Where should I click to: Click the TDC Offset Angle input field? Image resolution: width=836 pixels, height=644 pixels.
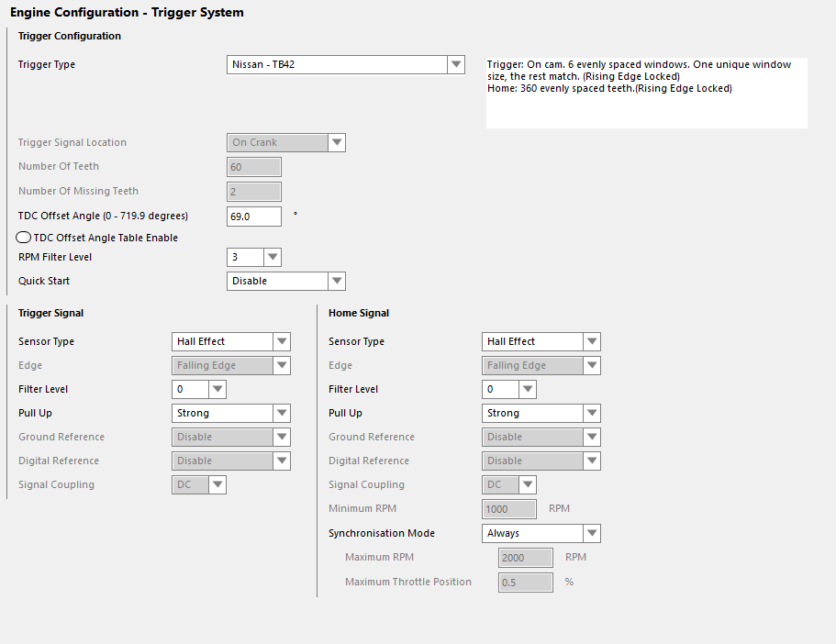pyautogui.click(x=254, y=217)
